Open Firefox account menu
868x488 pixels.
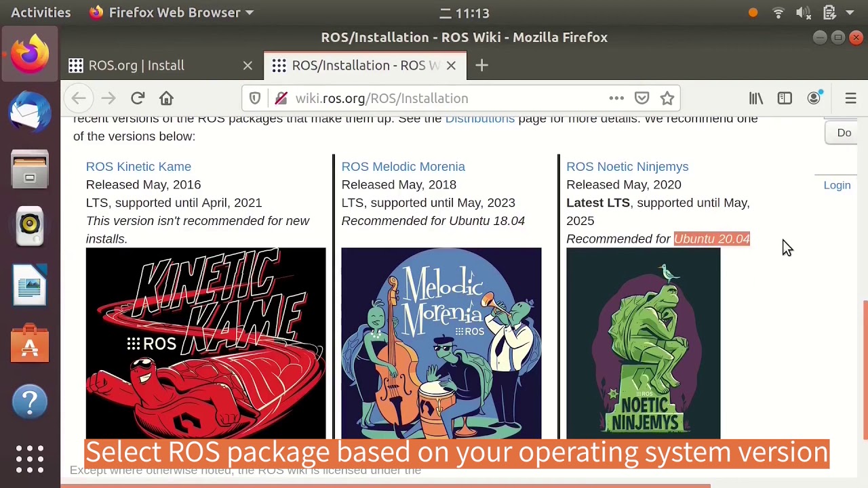tap(814, 98)
